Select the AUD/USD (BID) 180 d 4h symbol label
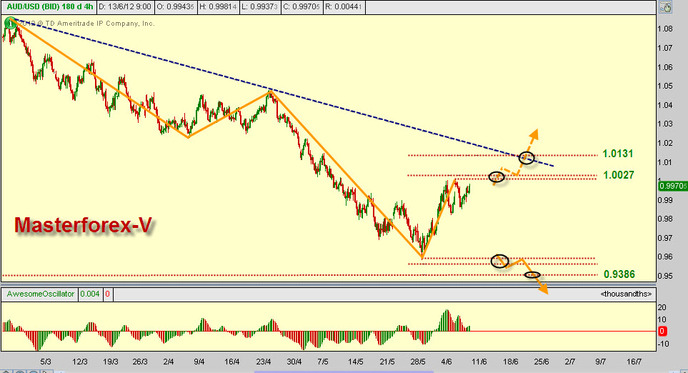The width and height of the screenshot is (688, 373). click(49, 7)
